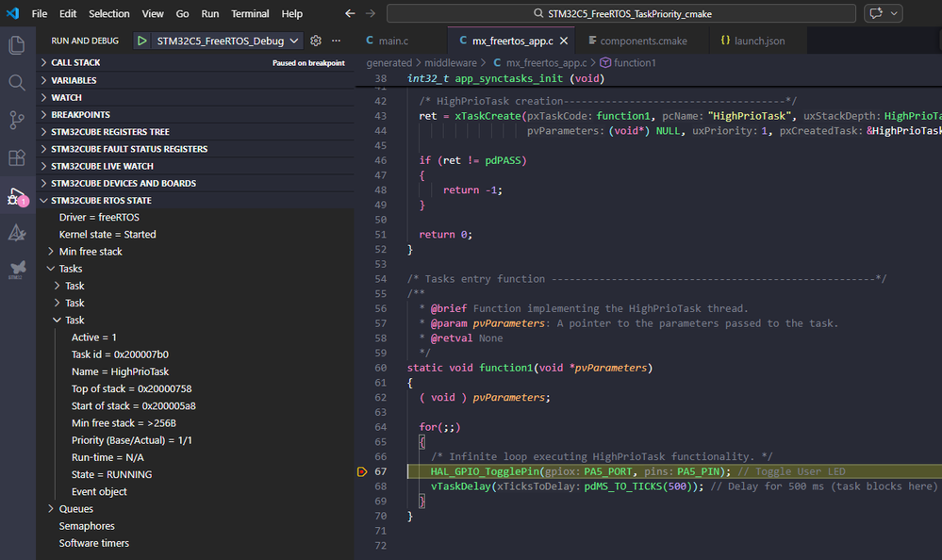Start debugging with green play button
The image size is (942, 560).
click(x=141, y=41)
